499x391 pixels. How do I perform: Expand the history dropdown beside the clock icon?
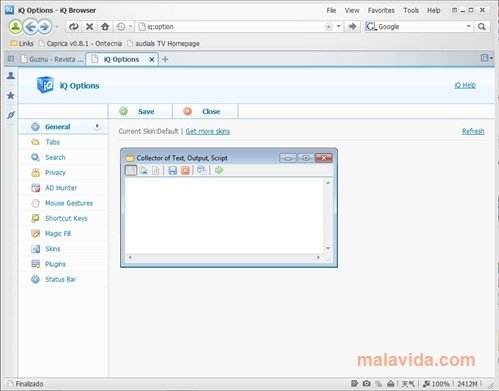[x=130, y=26]
